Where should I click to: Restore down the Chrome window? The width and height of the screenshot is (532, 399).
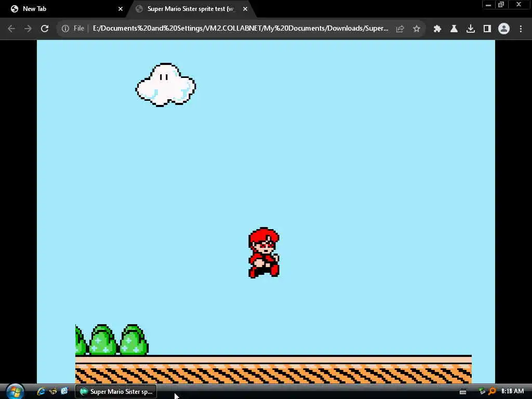[x=501, y=5]
